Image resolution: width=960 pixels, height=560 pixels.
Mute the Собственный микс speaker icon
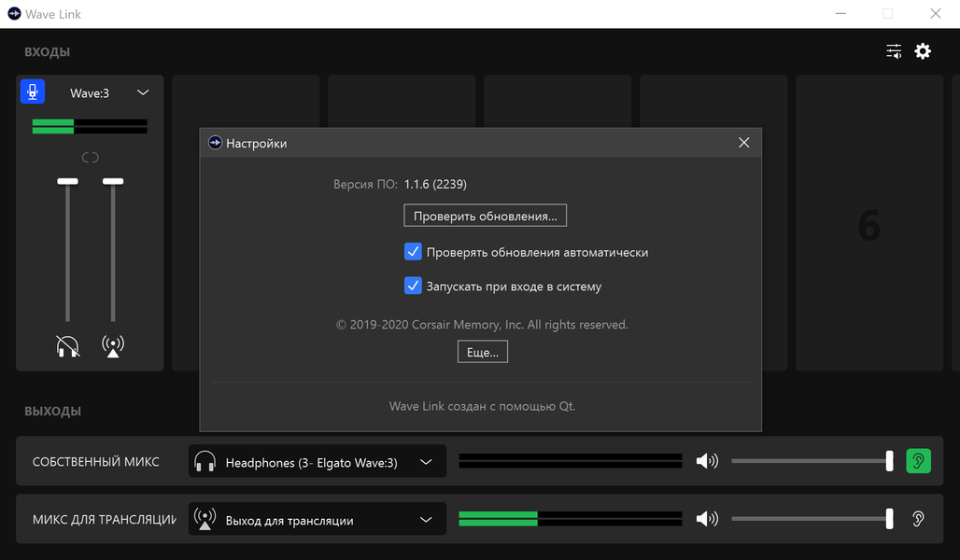click(x=707, y=461)
